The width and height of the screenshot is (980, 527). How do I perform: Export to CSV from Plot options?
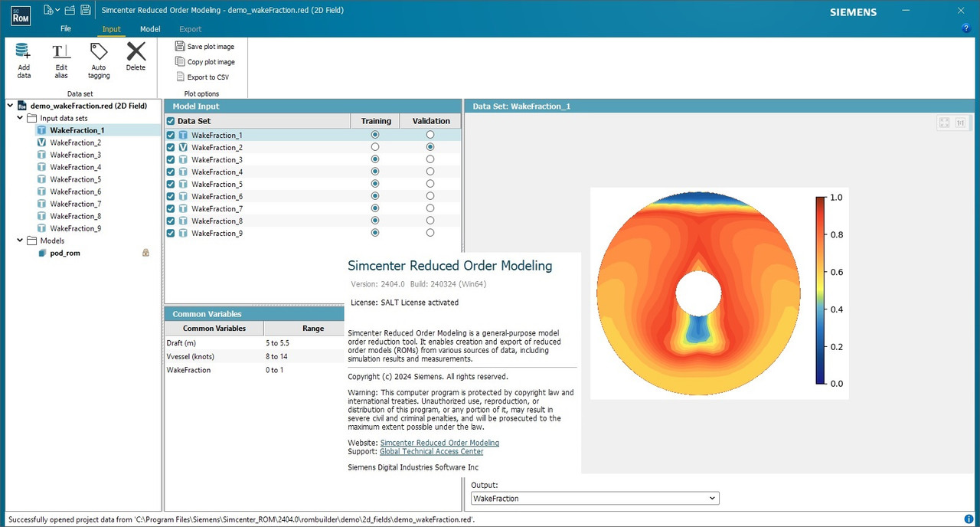click(x=202, y=77)
